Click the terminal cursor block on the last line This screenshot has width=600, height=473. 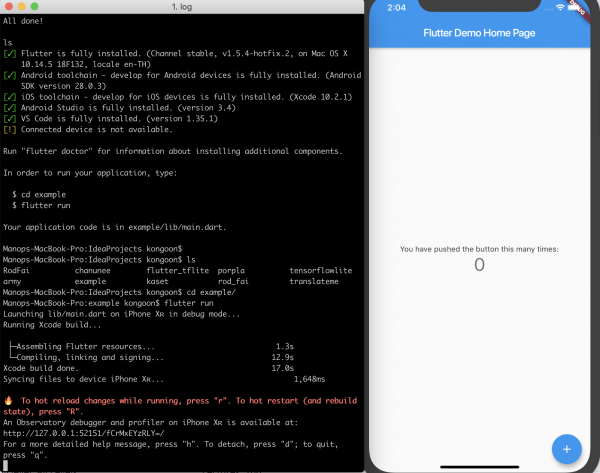5,465
